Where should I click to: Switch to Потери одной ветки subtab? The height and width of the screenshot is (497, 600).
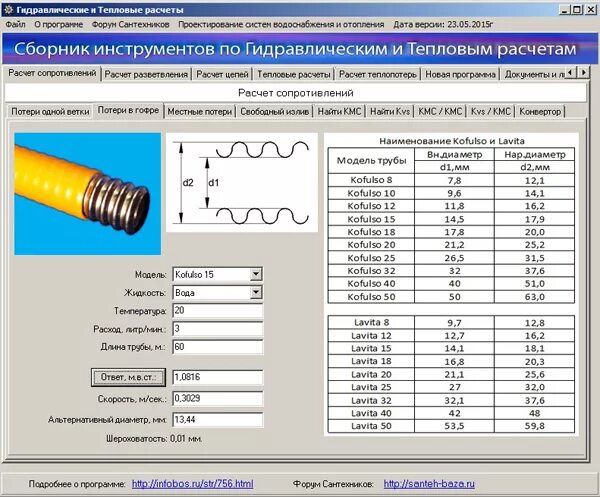50,112
